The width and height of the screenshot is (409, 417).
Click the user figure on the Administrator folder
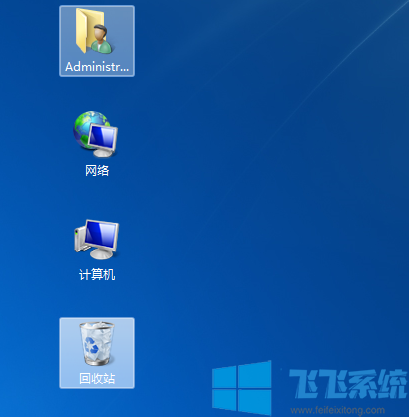(x=101, y=39)
